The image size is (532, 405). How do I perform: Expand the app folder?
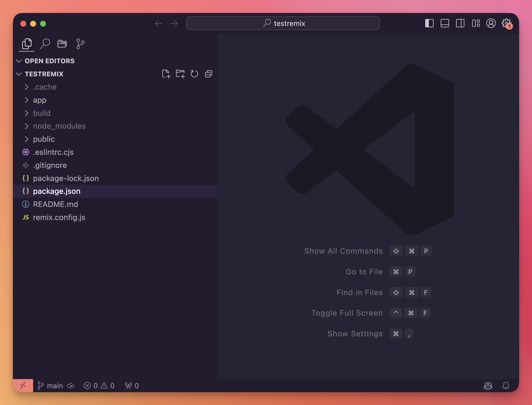point(40,100)
